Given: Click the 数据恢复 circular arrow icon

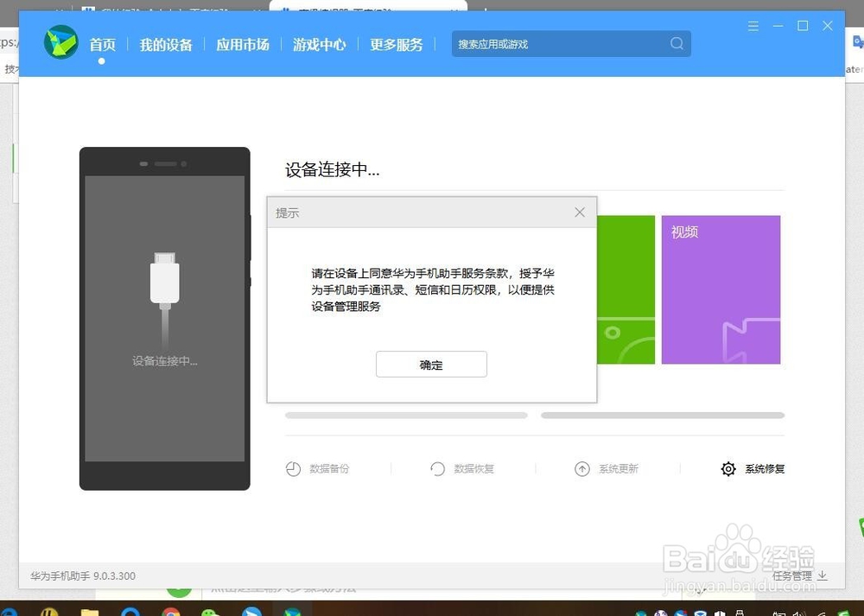Looking at the screenshot, I should pos(437,469).
